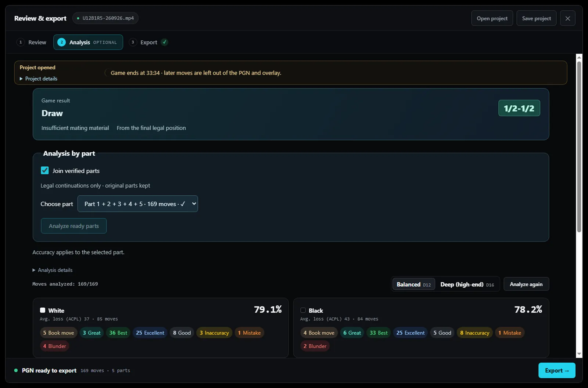Click the green checkmark beside Export step
This screenshot has height=388, width=588.
click(165, 42)
